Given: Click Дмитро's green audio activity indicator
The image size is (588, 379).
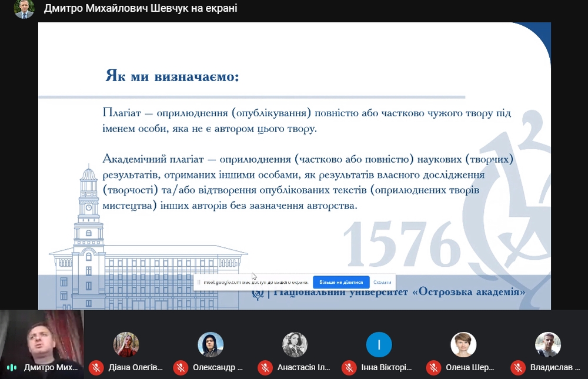Looking at the screenshot, I should (x=12, y=368).
